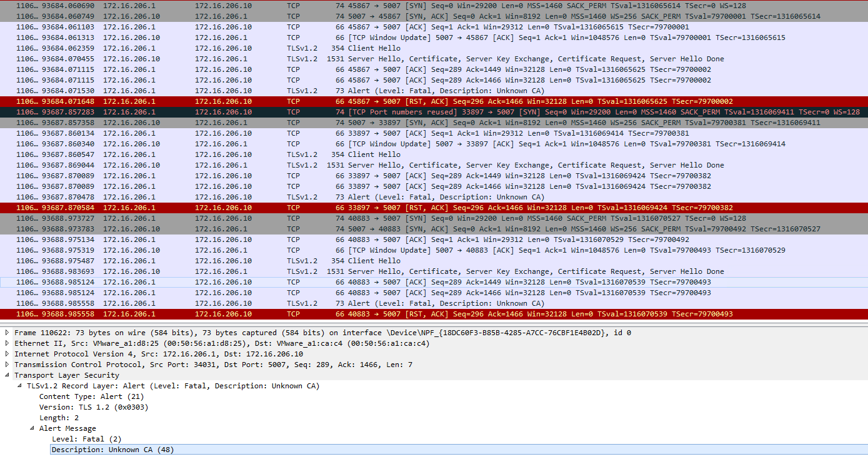Expand the Transmission Control Protocol section
The image size is (868, 464).
tap(7, 365)
